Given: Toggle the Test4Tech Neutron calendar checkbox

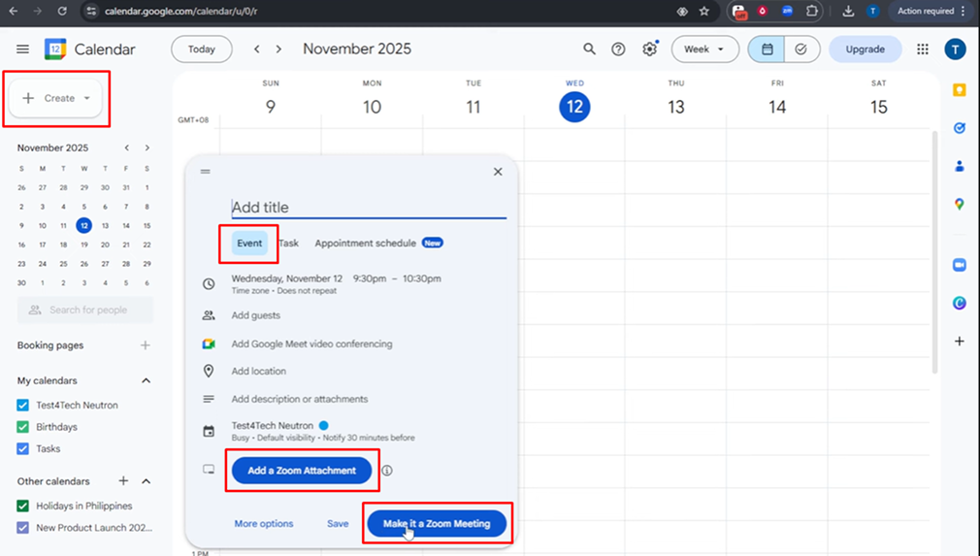Looking at the screenshot, I should [x=23, y=405].
